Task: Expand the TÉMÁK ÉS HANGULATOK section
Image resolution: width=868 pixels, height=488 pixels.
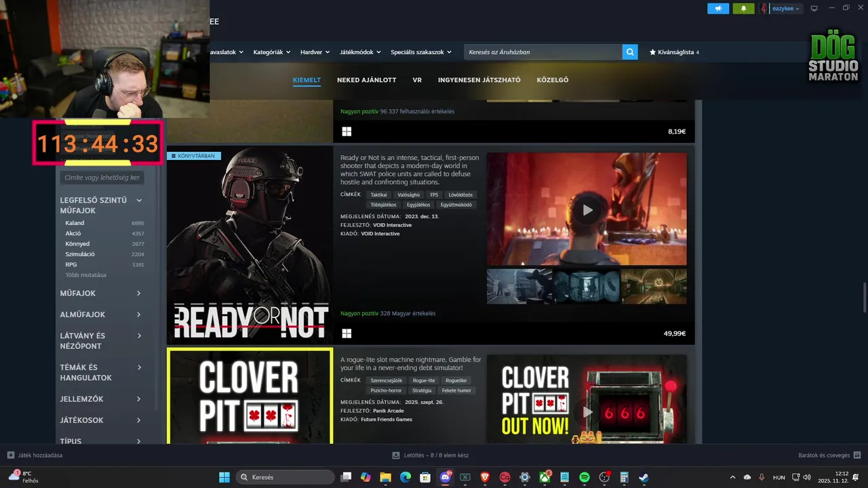Action: tap(102, 373)
